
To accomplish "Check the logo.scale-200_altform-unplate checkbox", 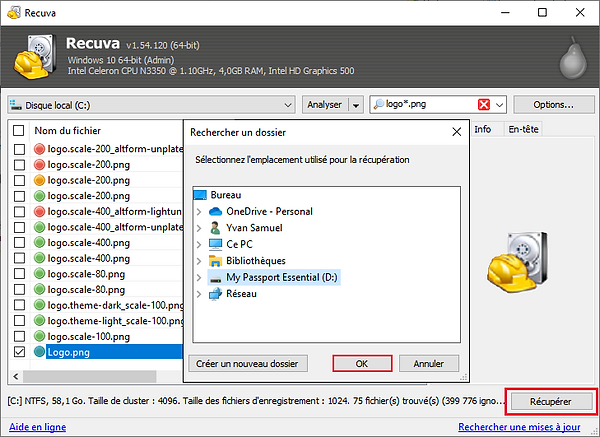I will pos(19,149).
